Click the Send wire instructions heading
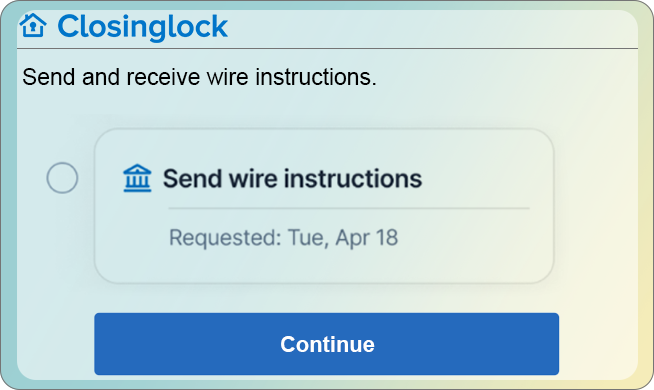 (x=292, y=179)
